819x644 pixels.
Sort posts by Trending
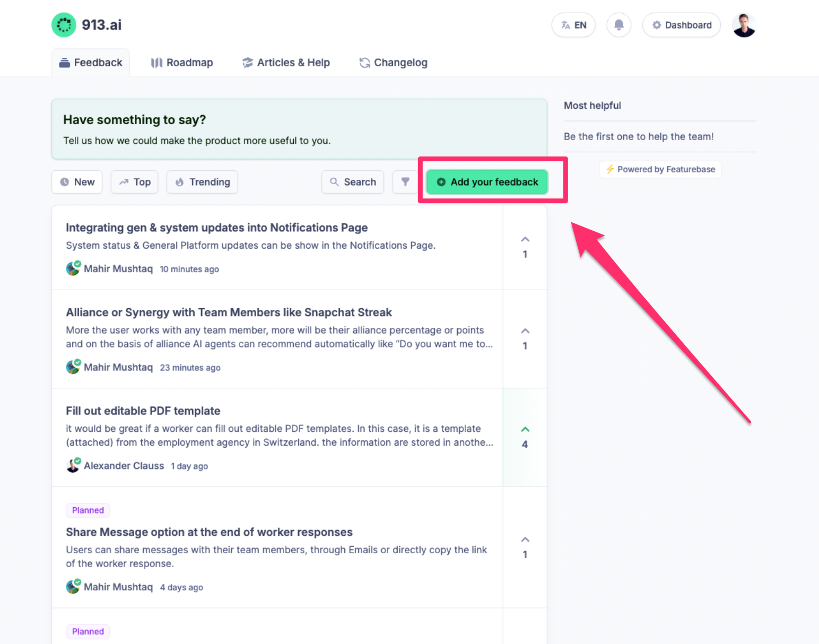pyautogui.click(x=202, y=182)
